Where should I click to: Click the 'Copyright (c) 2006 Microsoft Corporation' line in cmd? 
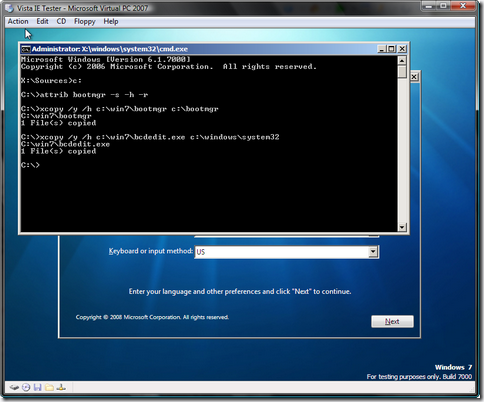tap(169, 67)
